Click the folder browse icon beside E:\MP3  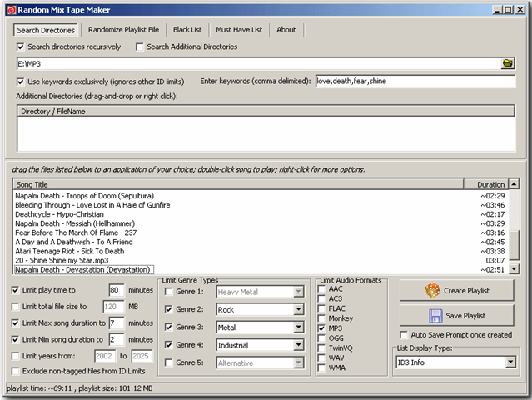[x=508, y=63]
